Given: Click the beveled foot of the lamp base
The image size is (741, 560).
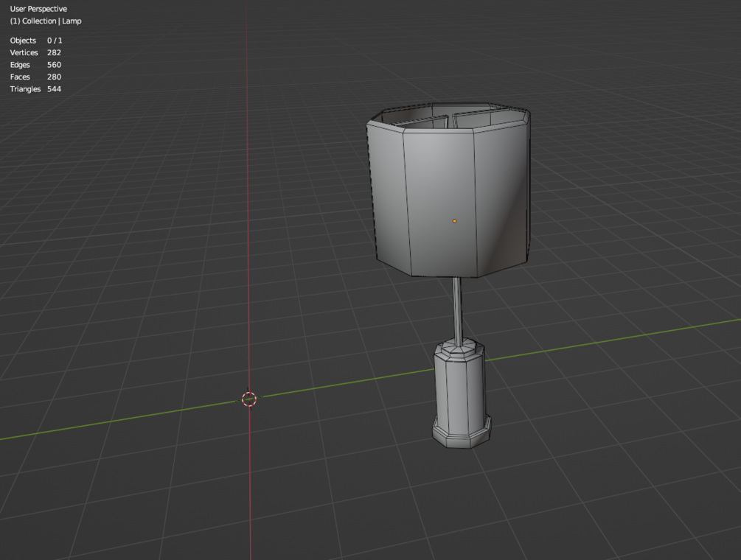Looking at the screenshot, I should (462, 432).
